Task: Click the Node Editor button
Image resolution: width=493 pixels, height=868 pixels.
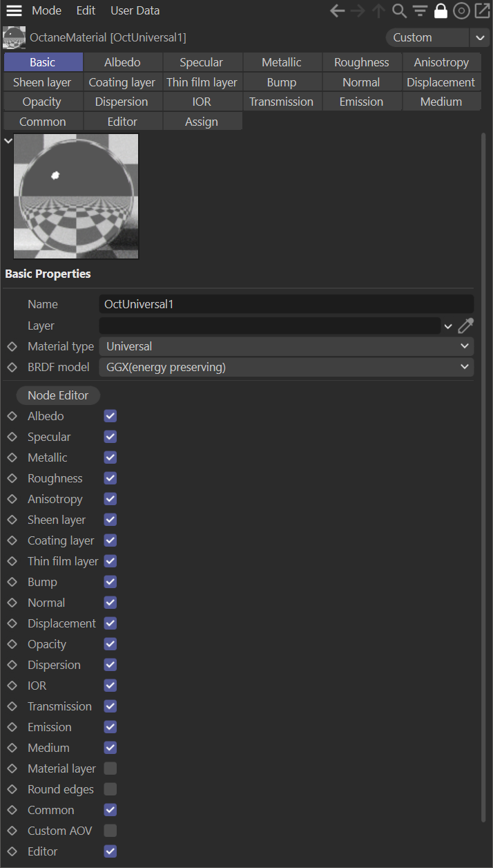Action: click(x=58, y=395)
